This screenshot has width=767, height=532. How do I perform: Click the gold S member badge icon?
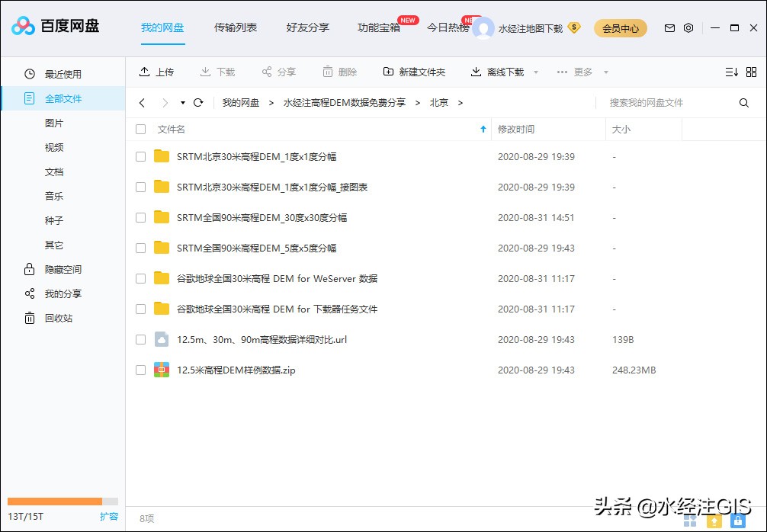[574, 28]
